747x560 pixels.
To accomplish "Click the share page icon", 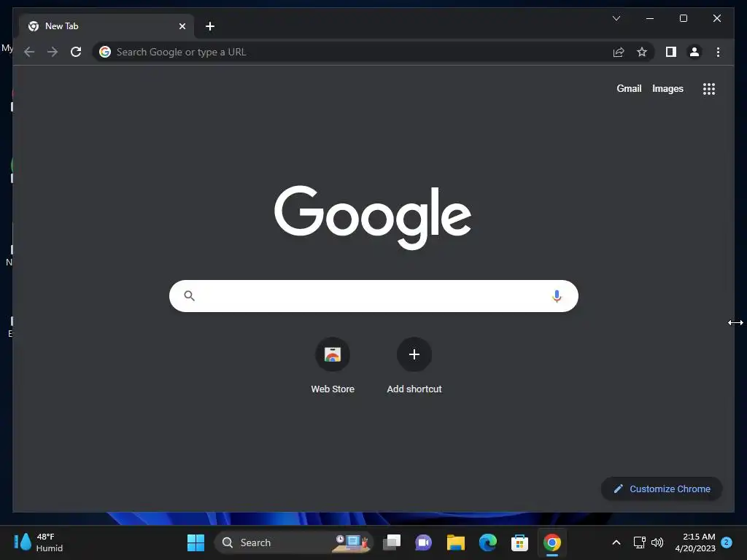I will coord(619,52).
